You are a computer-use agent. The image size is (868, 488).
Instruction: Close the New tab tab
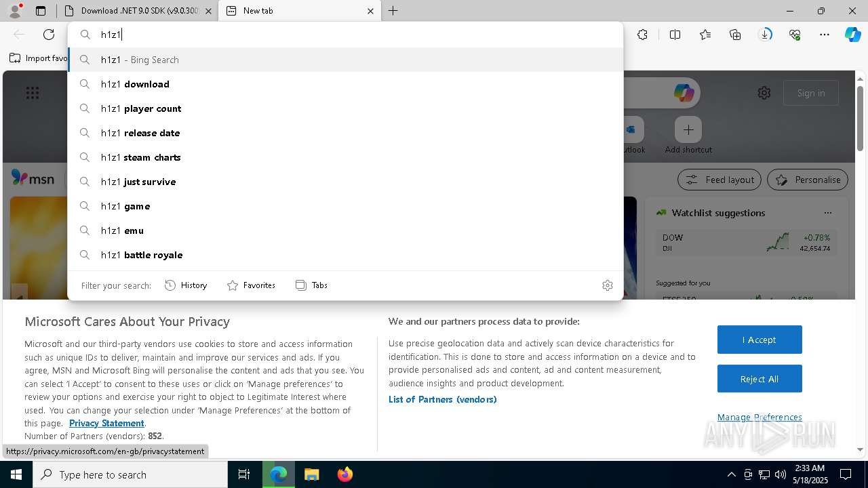pyautogui.click(x=370, y=11)
